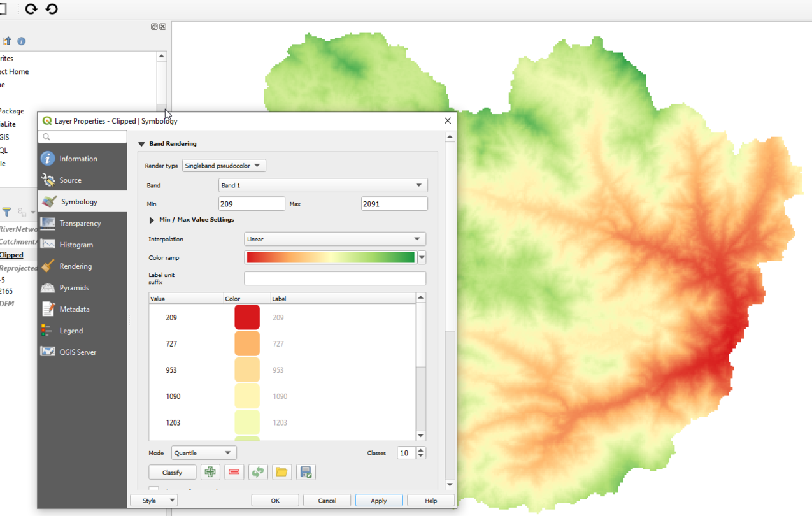Click the green plus add-class icon
812x516 pixels.
coord(210,472)
